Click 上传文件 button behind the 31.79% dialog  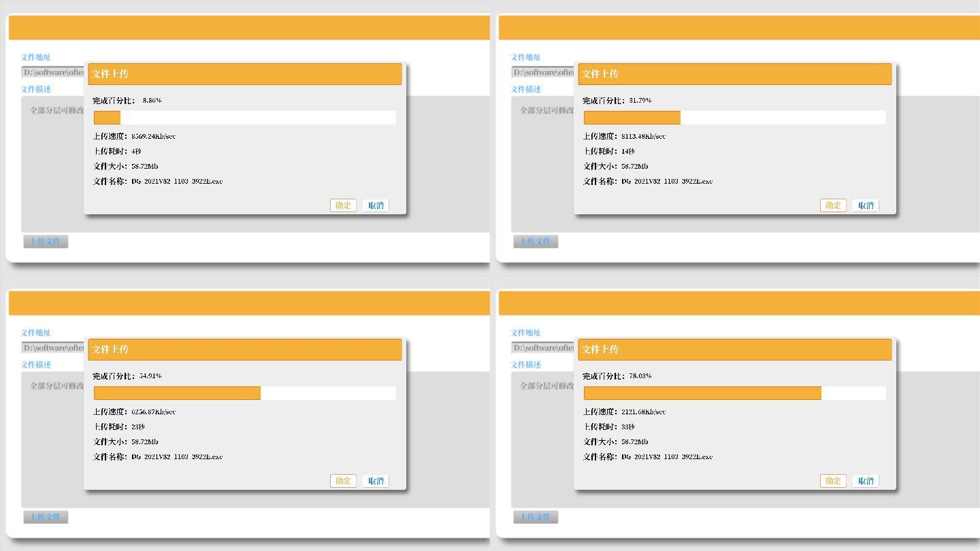tap(536, 241)
